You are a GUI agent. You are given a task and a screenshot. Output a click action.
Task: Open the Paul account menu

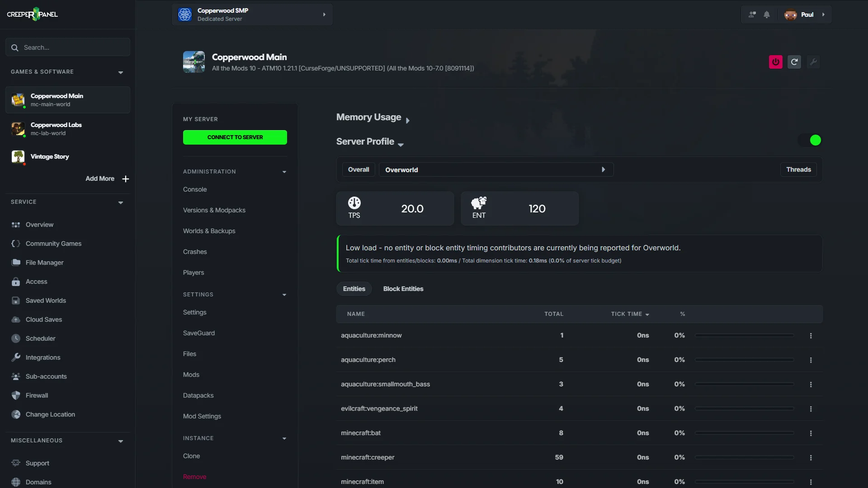coord(806,14)
